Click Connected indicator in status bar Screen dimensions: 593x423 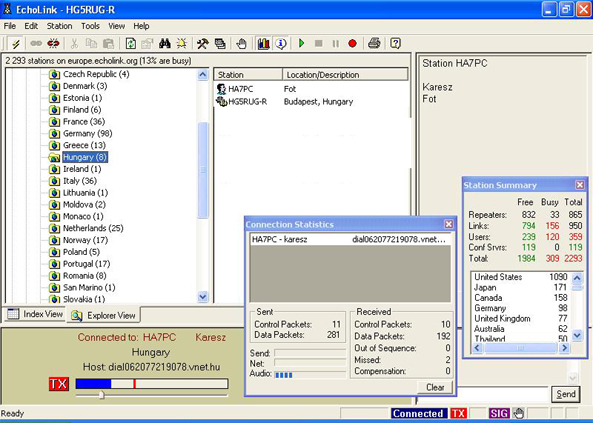pos(419,414)
